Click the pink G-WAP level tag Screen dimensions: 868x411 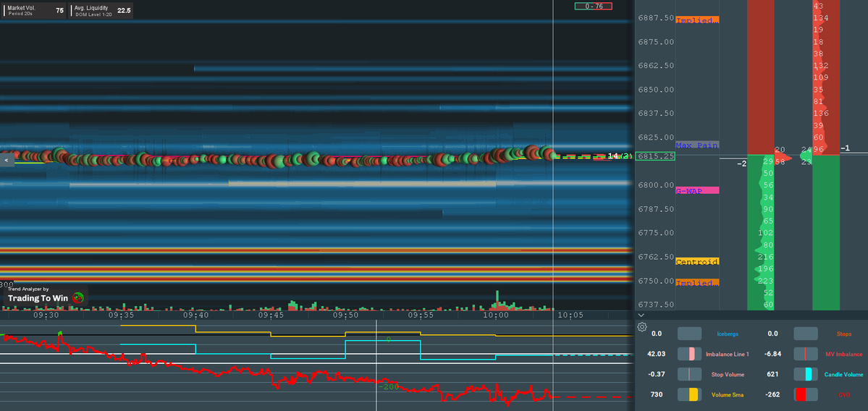697,190
